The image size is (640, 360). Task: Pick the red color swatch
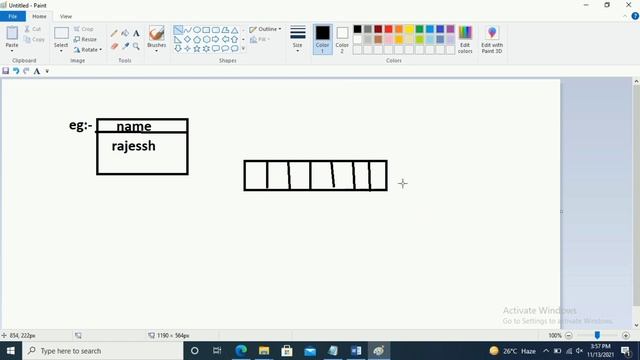coord(389,29)
